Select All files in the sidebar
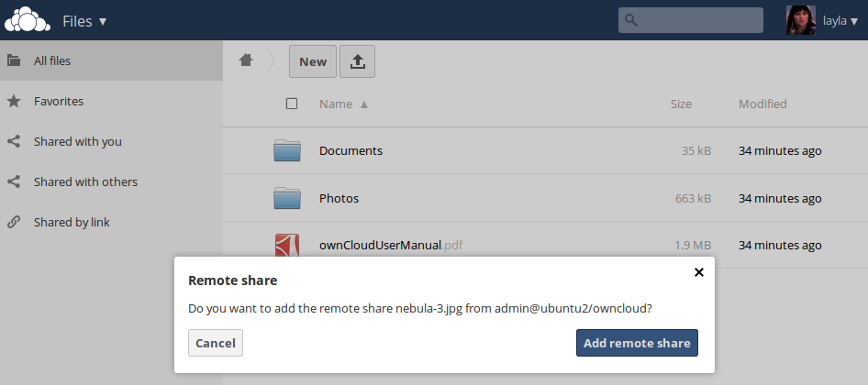The width and height of the screenshot is (868, 385). pyautogui.click(x=52, y=61)
